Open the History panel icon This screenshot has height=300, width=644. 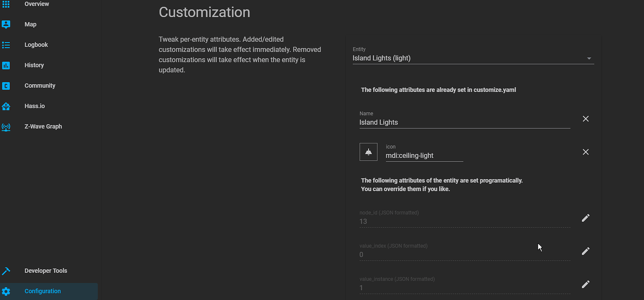click(7, 65)
